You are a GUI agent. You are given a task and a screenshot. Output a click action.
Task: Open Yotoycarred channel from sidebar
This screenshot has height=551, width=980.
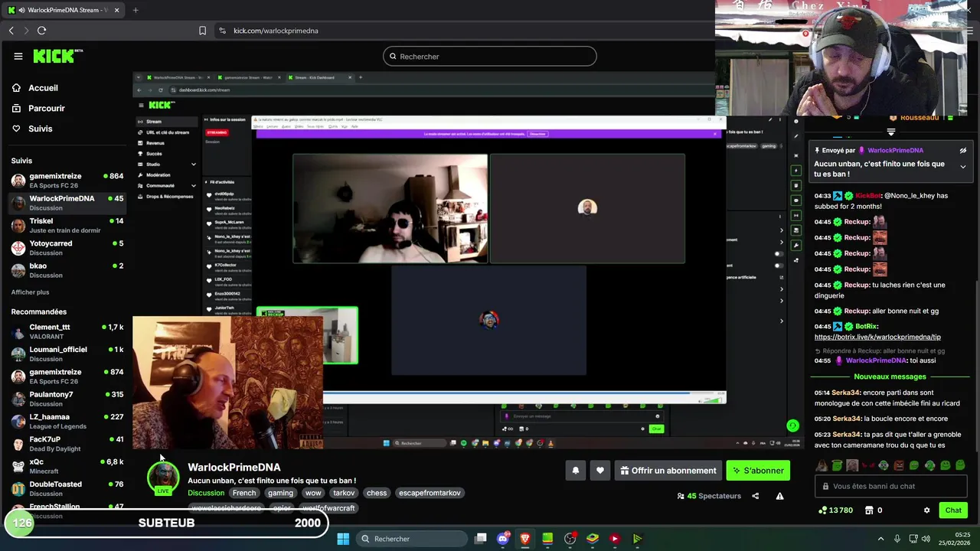click(67, 248)
